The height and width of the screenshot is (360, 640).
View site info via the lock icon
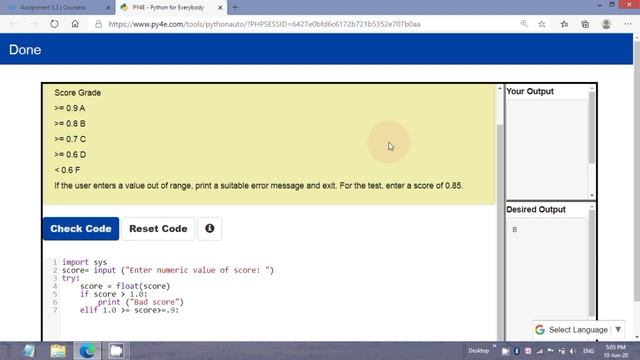[x=98, y=24]
